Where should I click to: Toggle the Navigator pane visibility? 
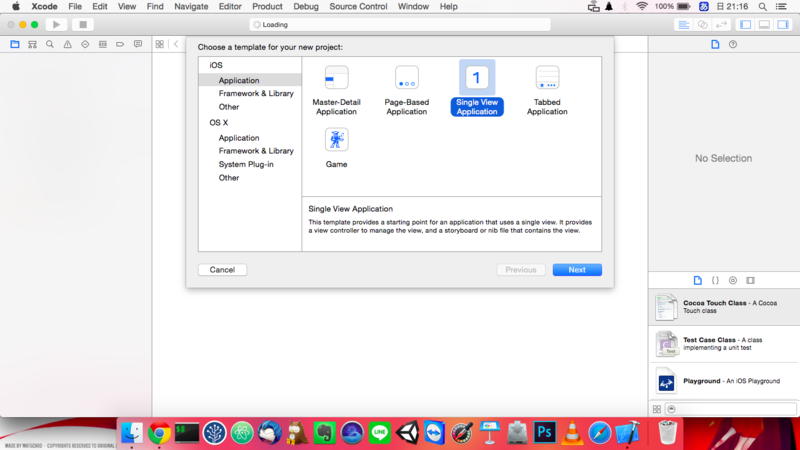pos(745,24)
